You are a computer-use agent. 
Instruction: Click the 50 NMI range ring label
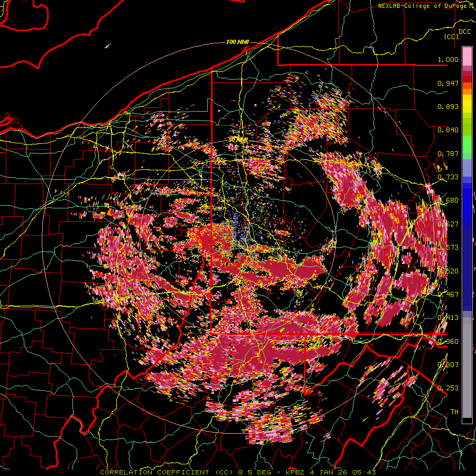click(238, 140)
